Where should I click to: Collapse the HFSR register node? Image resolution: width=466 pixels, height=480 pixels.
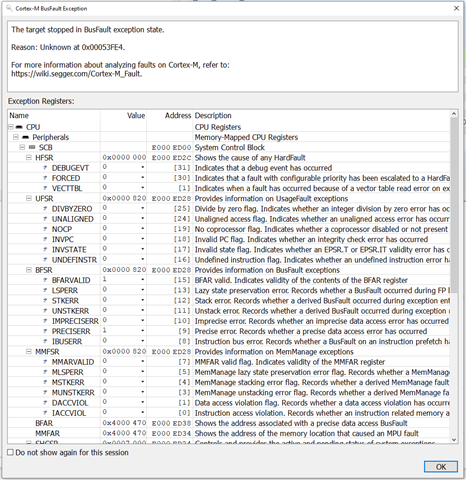click(29, 157)
